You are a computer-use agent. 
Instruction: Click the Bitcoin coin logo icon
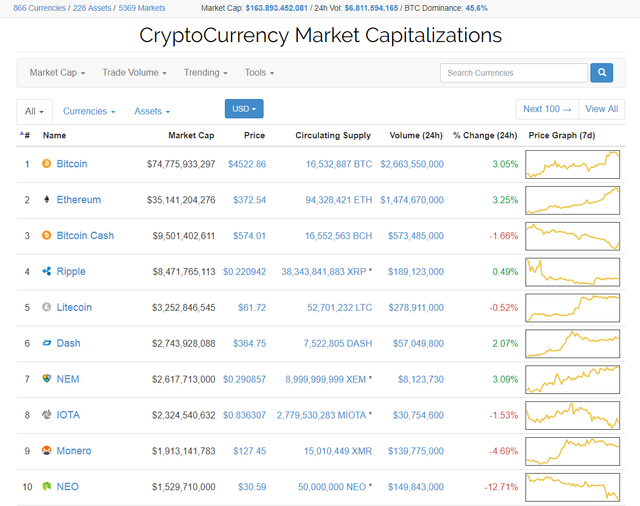[x=47, y=164]
